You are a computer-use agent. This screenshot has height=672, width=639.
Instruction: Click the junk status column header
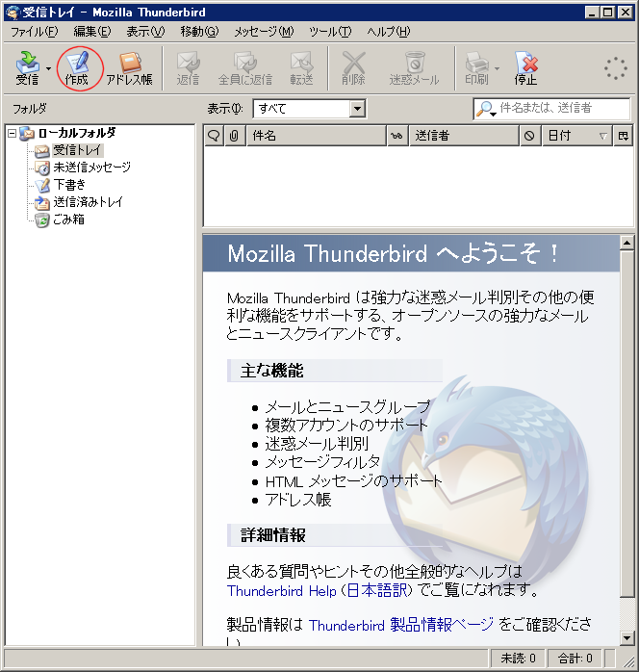point(530,136)
